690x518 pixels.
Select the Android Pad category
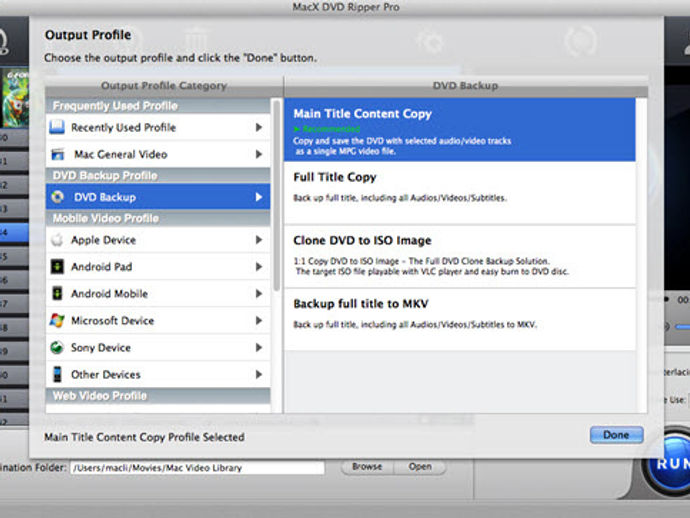tap(158, 267)
